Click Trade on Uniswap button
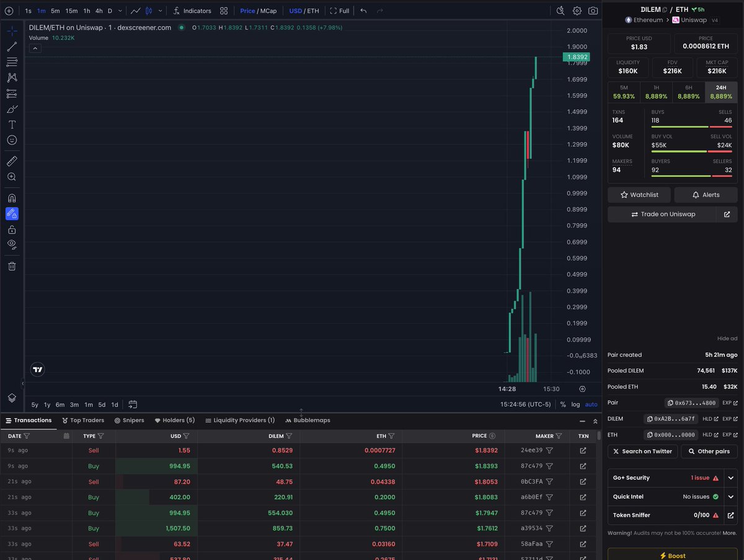The image size is (744, 560). pyautogui.click(x=662, y=214)
